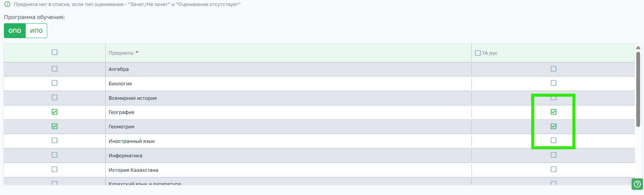This screenshot has height=195, width=644.
Task: Switch to the ИПО program tab
Action: pos(36,31)
